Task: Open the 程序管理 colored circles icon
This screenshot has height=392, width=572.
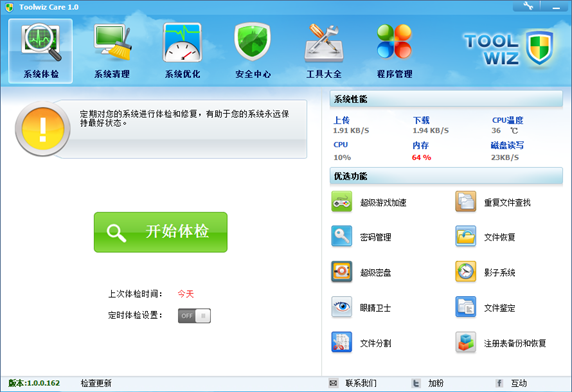Action: coord(394,41)
